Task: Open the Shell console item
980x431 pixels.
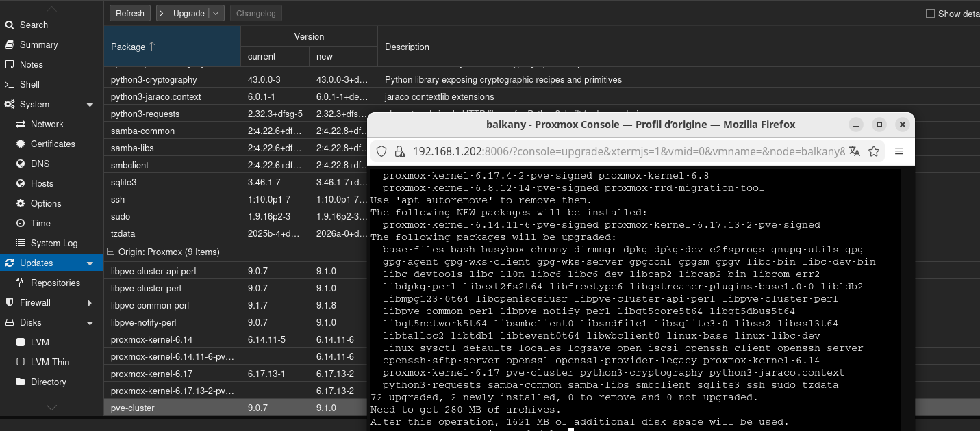Action: (x=29, y=84)
